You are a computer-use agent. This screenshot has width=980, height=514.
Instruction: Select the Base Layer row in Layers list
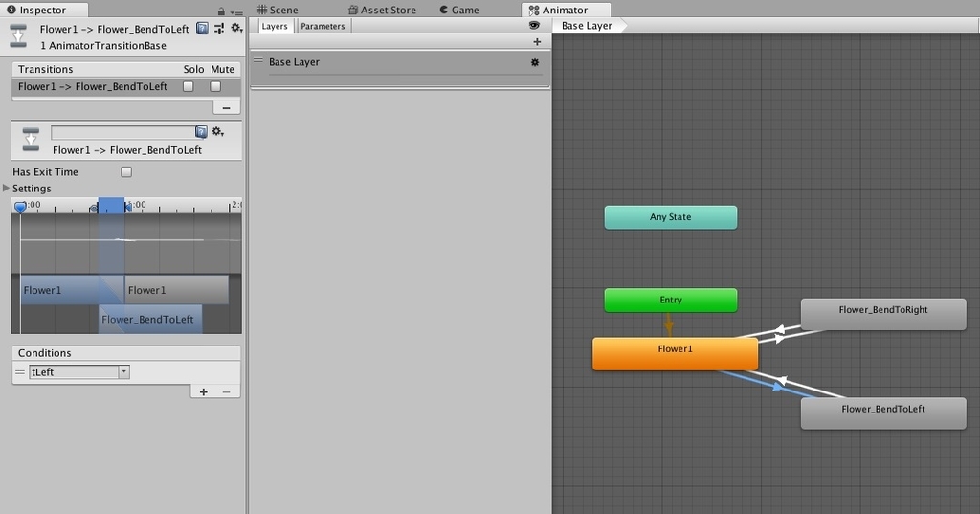point(400,68)
